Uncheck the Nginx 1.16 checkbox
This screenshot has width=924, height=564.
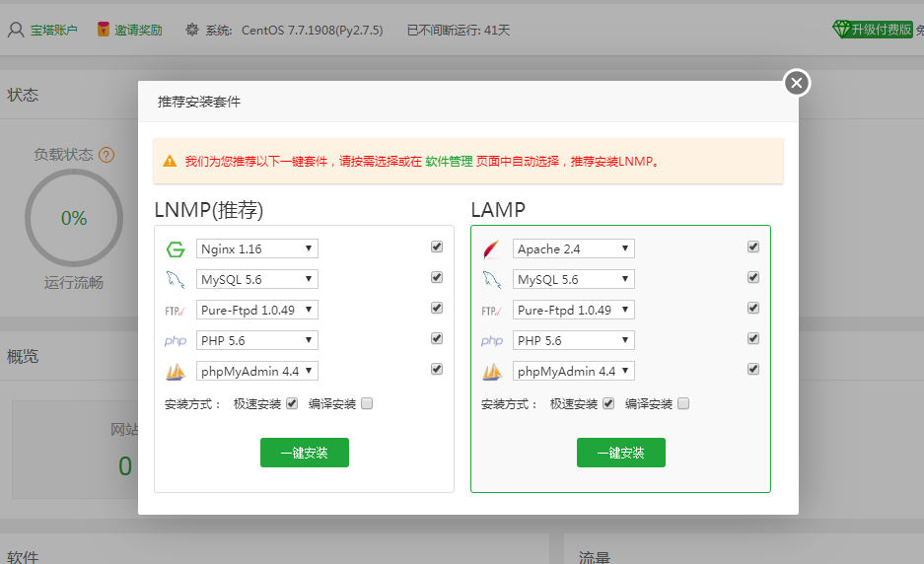(x=437, y=247)
